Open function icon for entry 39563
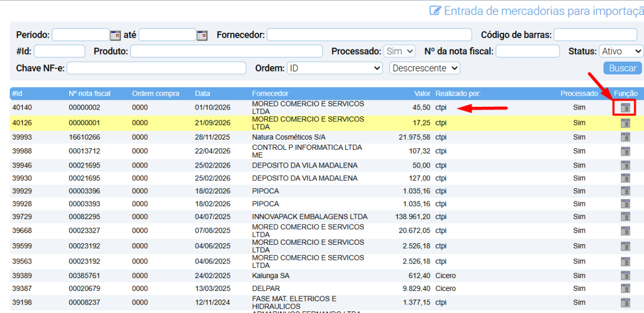 [x=625, y=261]
